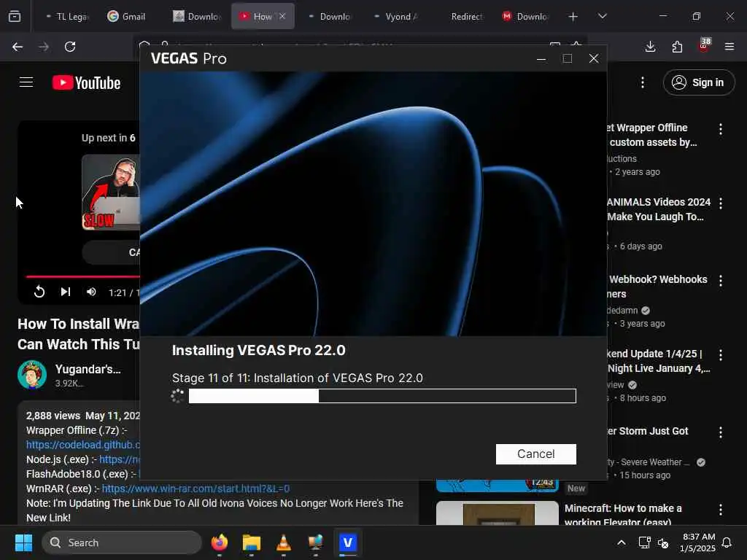
Task: Go to the YouTube home logo
Action: click(x=86, y=83)
